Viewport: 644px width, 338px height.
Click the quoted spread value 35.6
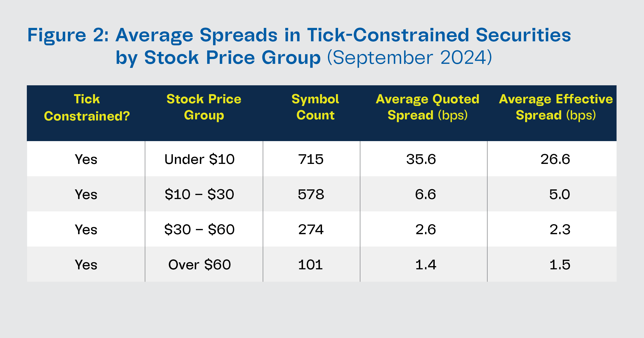pyautogui.click(x=421, y=159)
